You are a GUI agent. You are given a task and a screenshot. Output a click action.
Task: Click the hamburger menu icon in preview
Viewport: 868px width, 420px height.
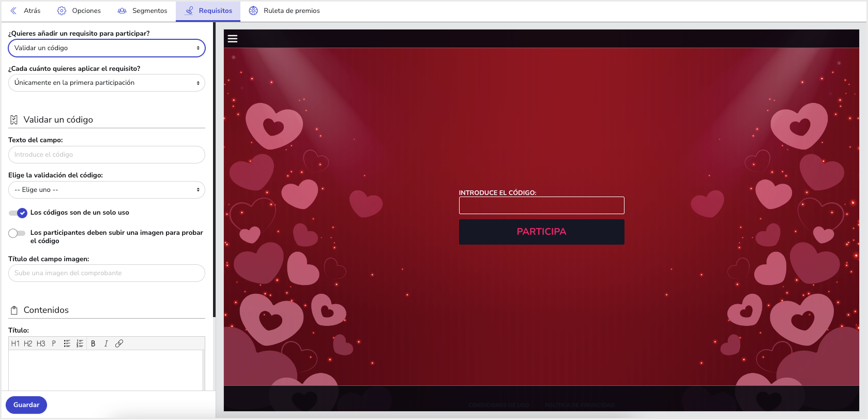tap(233, 39)
